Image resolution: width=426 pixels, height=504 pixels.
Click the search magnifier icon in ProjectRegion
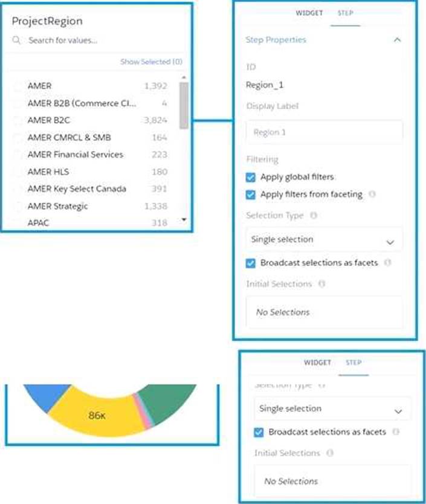[16, 41]
